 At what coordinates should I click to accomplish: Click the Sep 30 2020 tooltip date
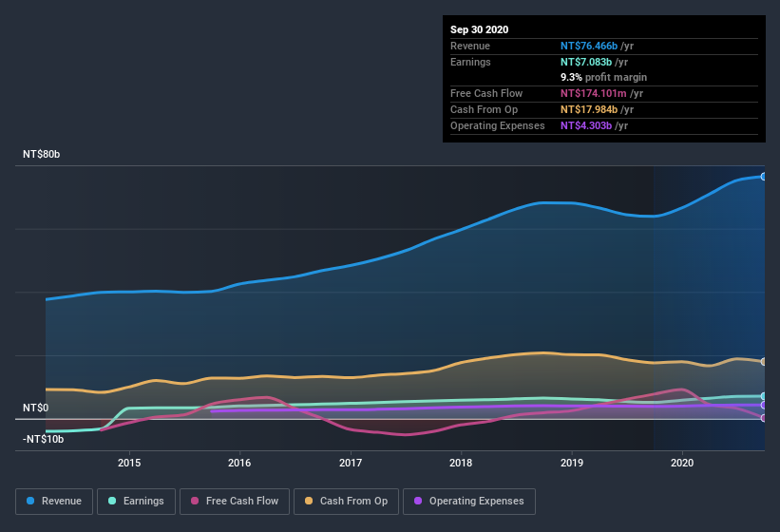pyautogui.click(x=480, y=29)
